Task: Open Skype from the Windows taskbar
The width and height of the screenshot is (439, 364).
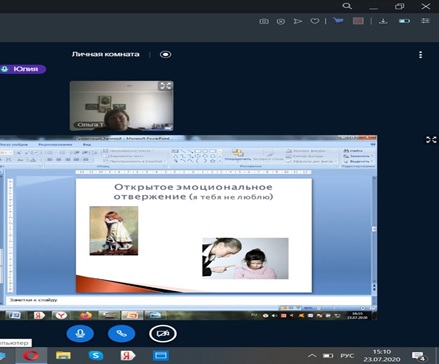Action: point(95,355)
